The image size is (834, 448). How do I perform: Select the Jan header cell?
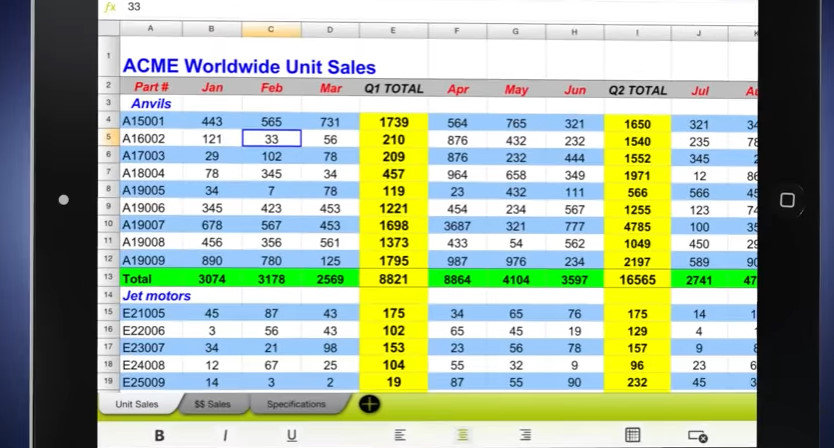tap(212, 87)
